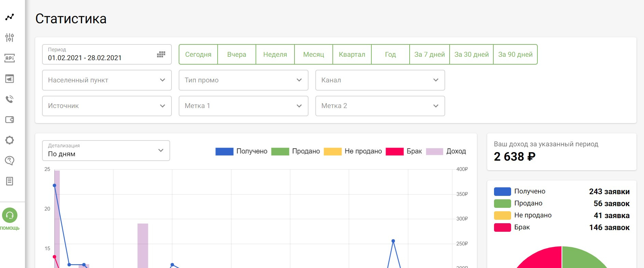Click the gear settings sidebar icon
The width and height of the screenshot is (644, 268).
click(10, 140)
